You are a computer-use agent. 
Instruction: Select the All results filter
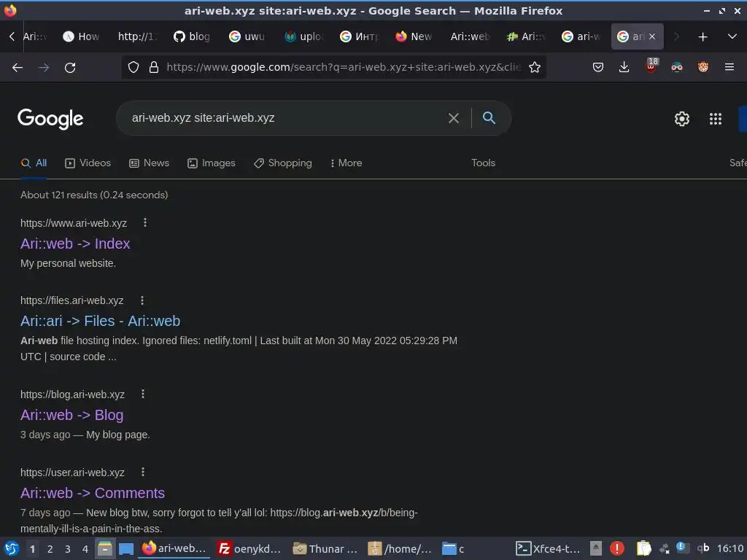point(34,163)
